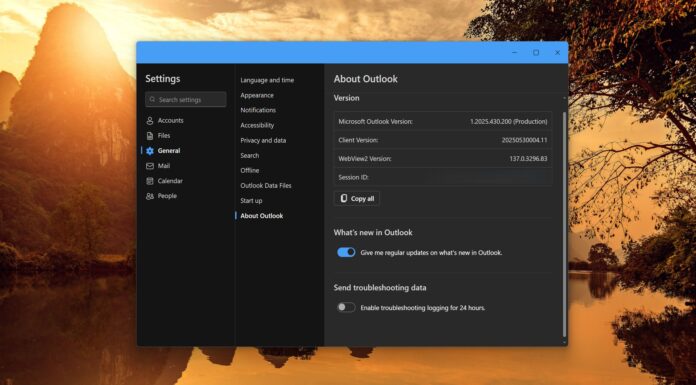
Task: Turn off regular updates on what's new toggle
Action: tap(346, 252)
